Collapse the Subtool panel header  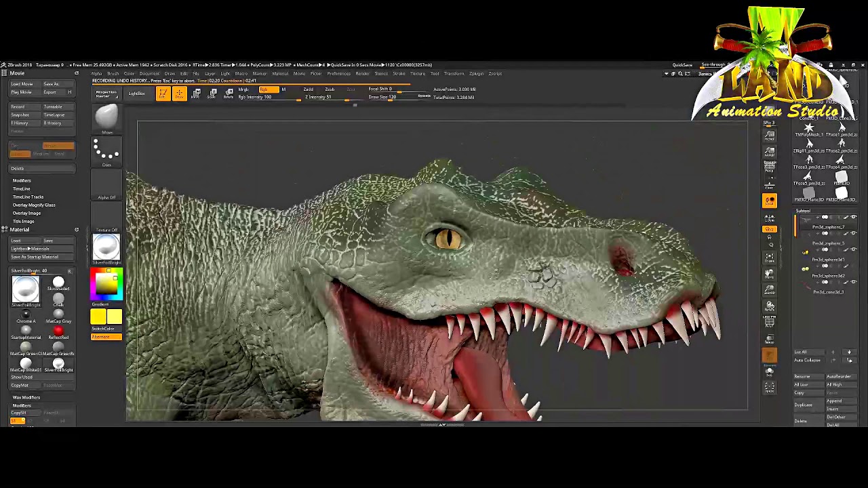coord(803,211)
